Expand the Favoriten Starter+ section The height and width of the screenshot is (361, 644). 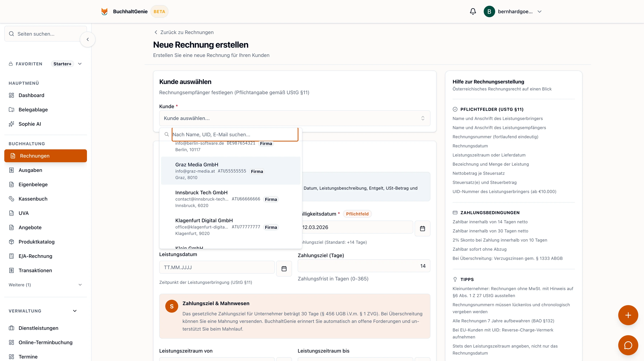pyautogui.click(x=80, y=64)
